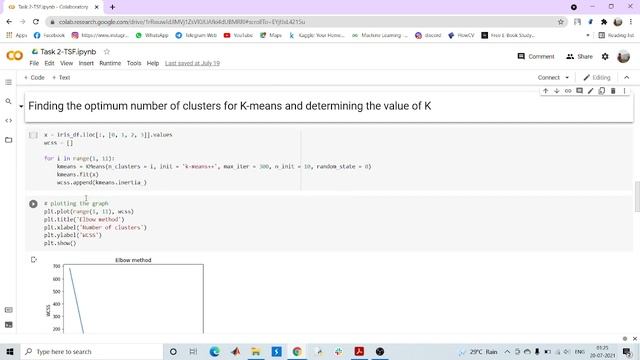Click the Connect button
The width and height of the screenshot is (640, 360).
(x=549, y=78)
